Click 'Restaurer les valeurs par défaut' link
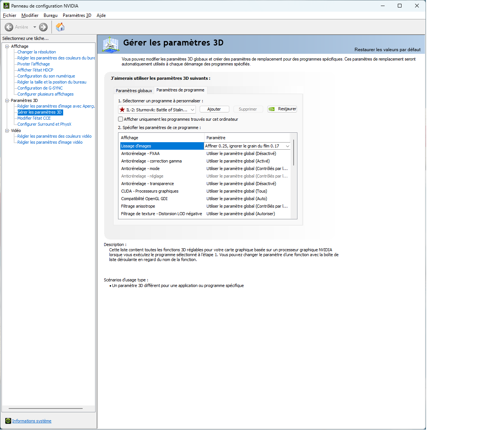This screenshot has height=448, width=485. 388,50
